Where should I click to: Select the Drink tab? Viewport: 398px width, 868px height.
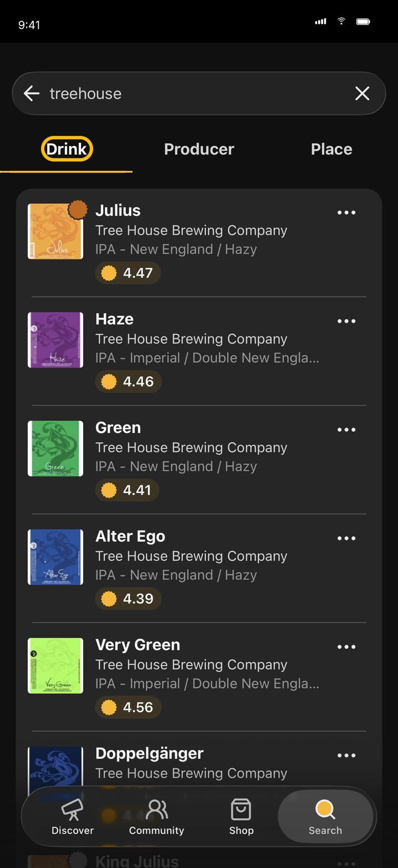point(67,149)
